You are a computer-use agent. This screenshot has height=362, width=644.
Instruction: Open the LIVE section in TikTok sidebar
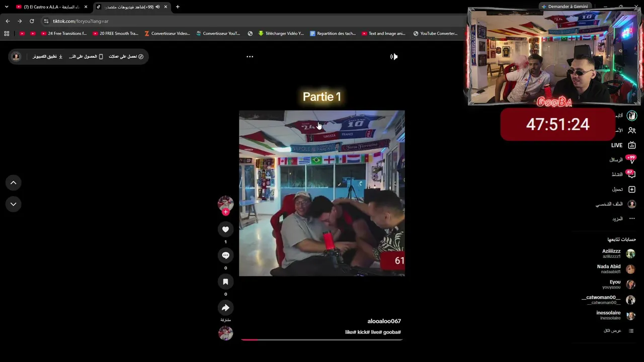[623, 145]
